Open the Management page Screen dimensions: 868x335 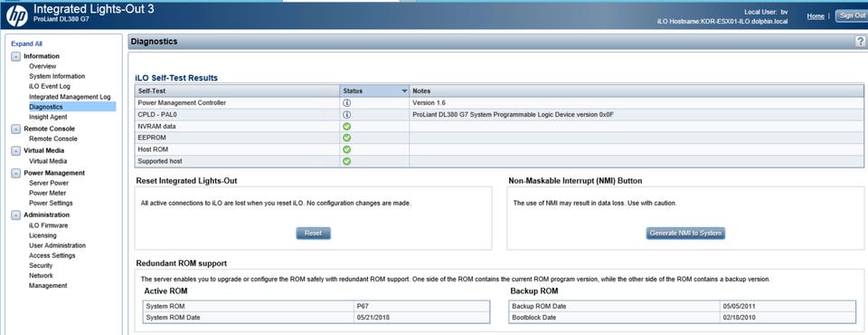point(48,285)
